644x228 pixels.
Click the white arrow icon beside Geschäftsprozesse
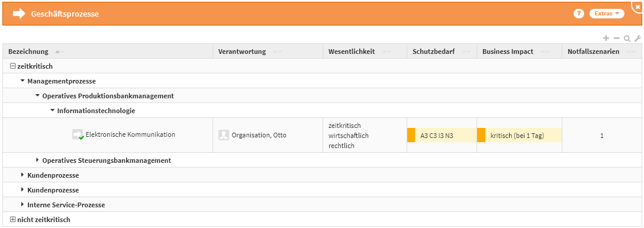tap(19, 14)
